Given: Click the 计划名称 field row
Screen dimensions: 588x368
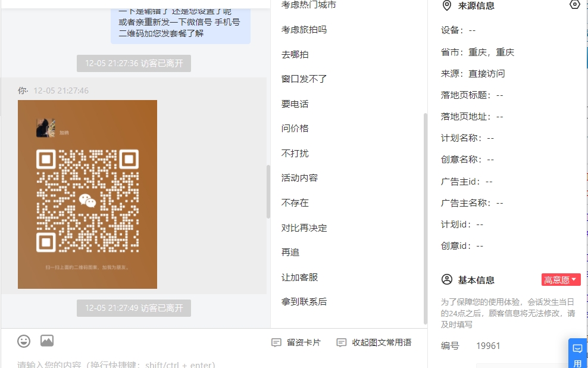Looking at the screenshot, I should [467, 138].
